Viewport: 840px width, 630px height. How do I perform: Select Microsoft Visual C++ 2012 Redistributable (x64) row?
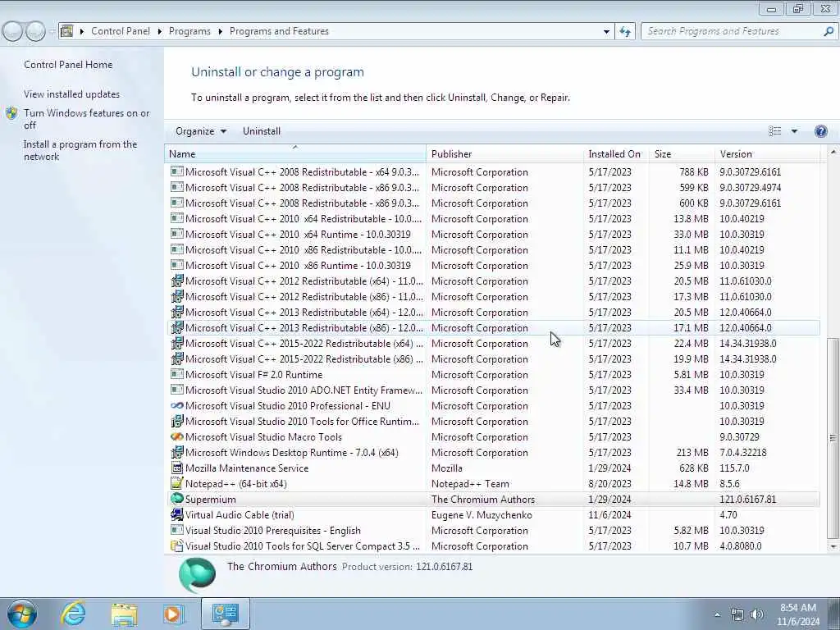493,281
